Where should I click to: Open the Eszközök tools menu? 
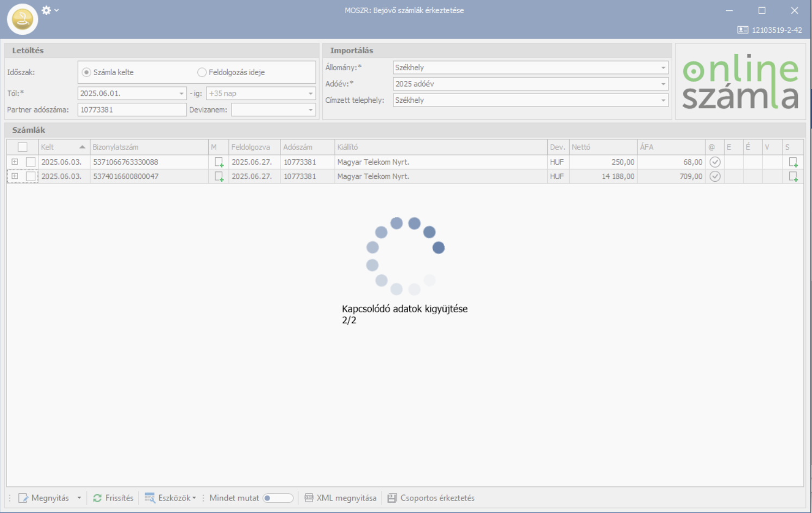point(170,498)
